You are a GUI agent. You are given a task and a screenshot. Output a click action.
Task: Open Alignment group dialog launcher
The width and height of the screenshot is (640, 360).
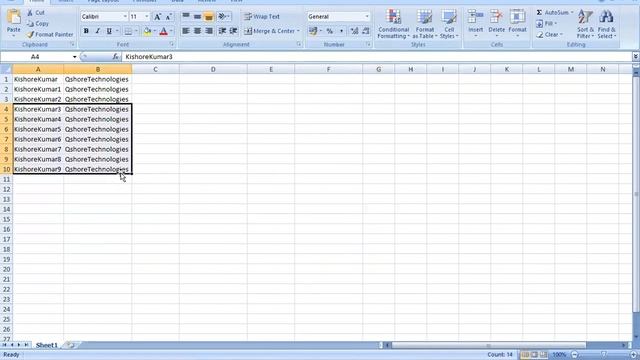[299, 44]
